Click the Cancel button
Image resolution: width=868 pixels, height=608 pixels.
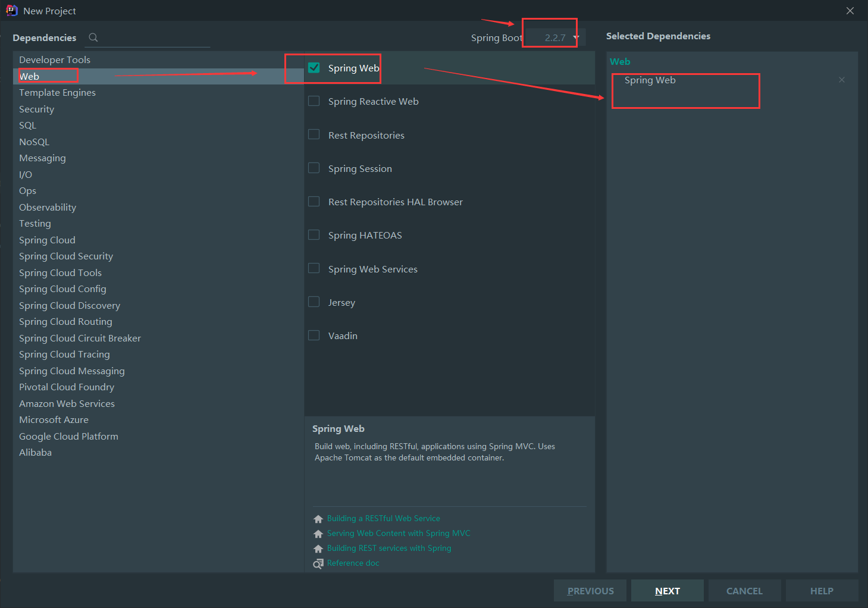pos(744,591)
